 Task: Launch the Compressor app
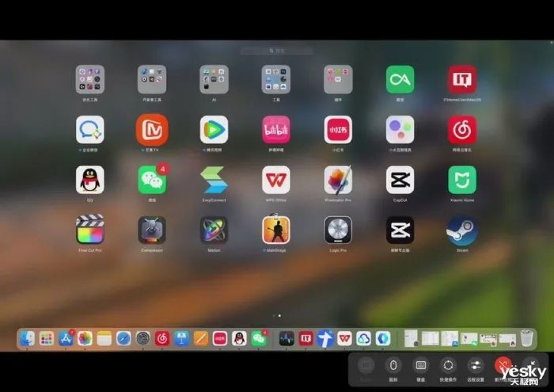[x=152, y=230]
